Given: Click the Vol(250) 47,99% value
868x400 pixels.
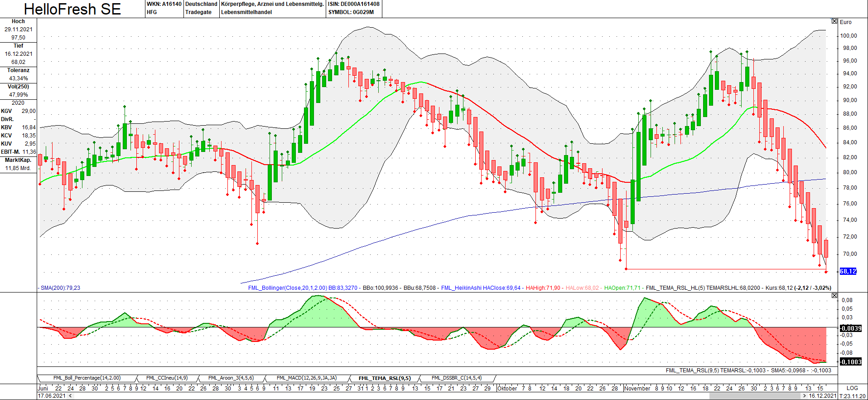Looking at the screenshot, I should [19, 95].
